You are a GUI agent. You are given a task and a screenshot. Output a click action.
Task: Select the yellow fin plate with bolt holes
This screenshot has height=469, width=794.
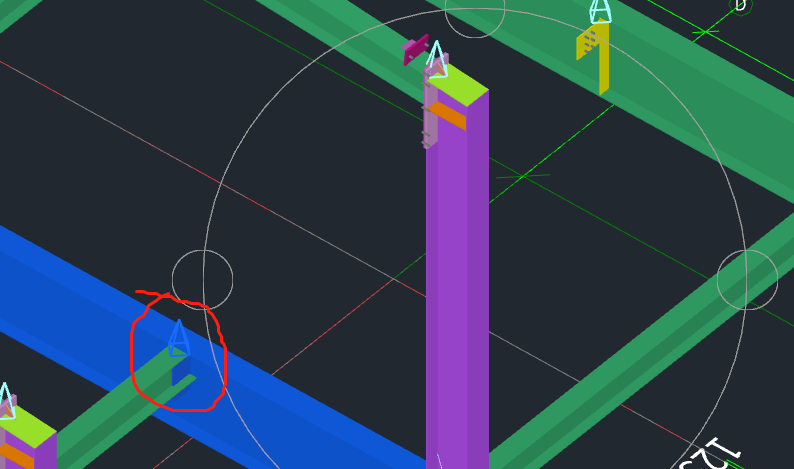tap(592, 57)
